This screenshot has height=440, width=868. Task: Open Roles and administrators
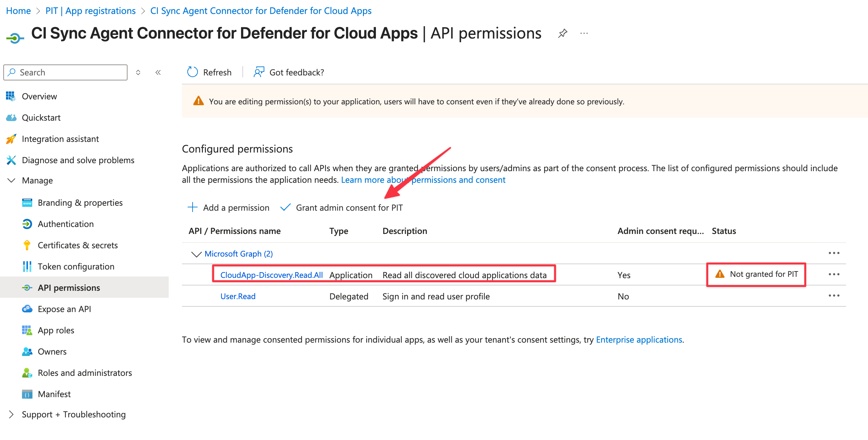[x=84, y=373]
